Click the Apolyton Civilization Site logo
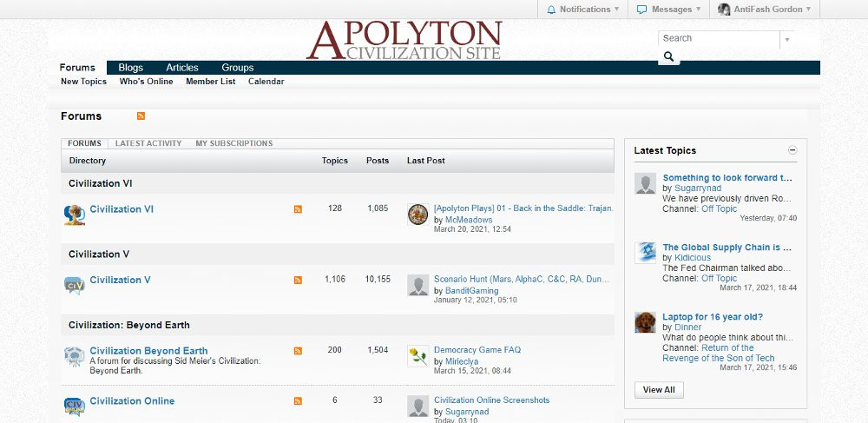 tap(404, 40)
